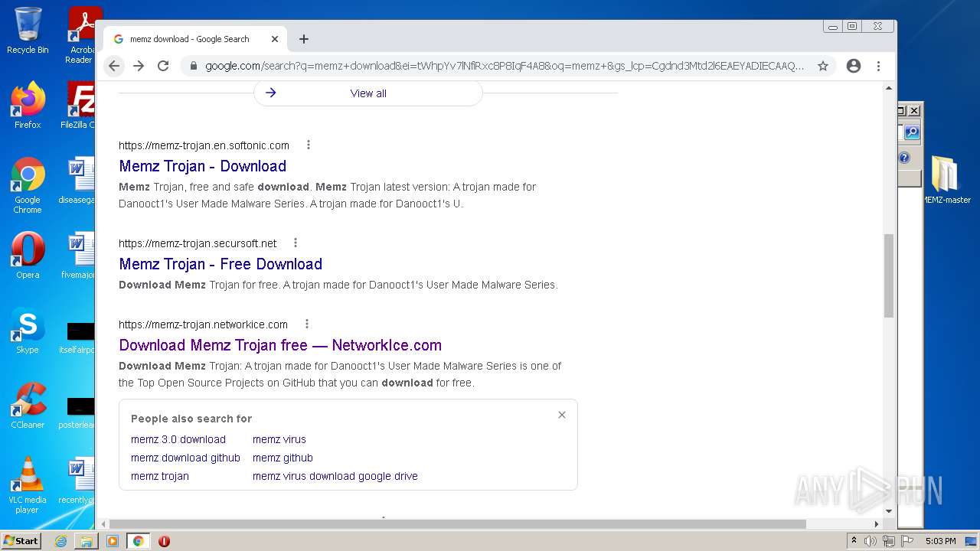The width and height of the screenshot is (980, 551).
Task: Launch VLC media player shortcut
Action: click(28, 484)
